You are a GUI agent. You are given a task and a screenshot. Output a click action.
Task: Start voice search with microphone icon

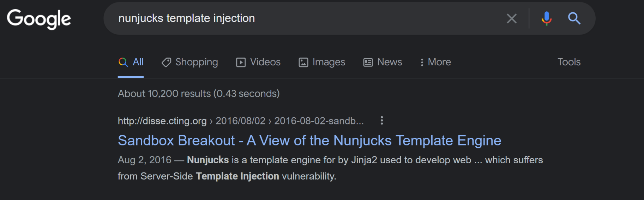(546, 18)
